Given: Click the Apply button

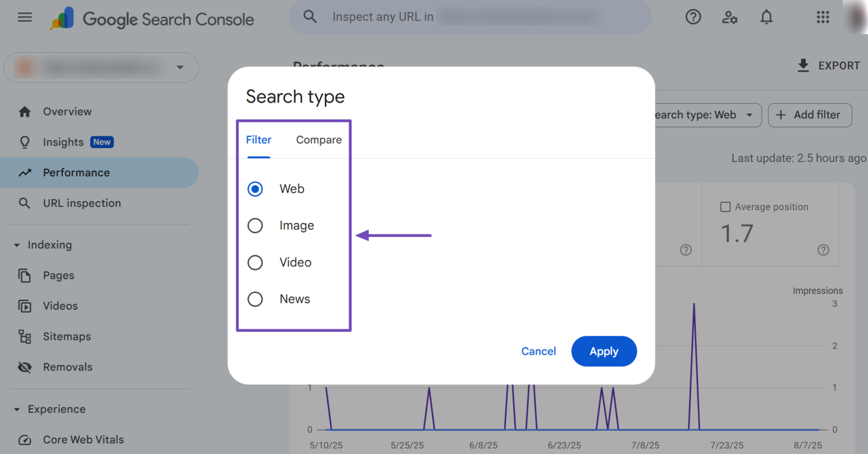Looking at the screenshot, I should tap(604, 351).
